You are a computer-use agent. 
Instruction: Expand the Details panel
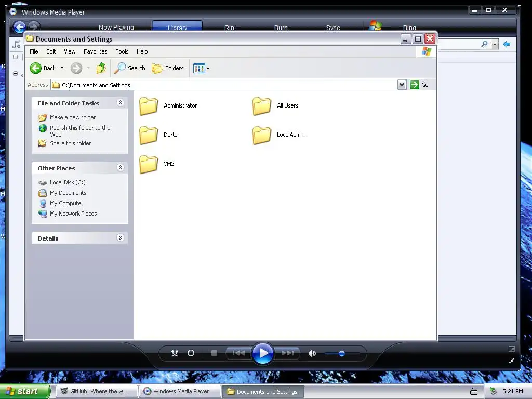coord(120,238)
